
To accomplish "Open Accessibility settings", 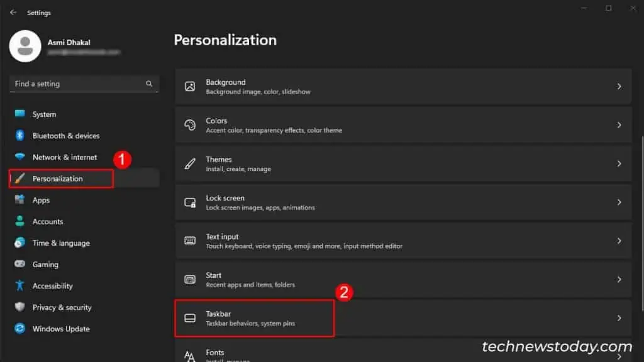I will coord(84,286).
